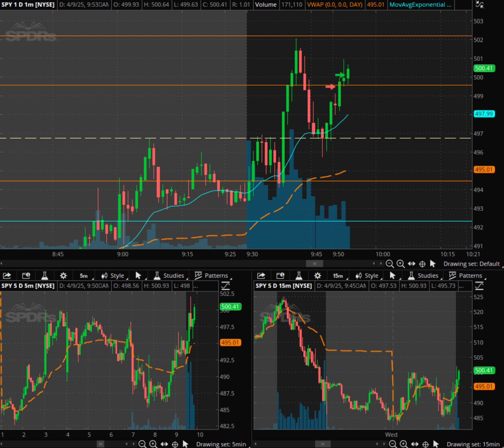Click zoom in magnifier below the 1m chart
This screenshot has width=504, height=448.
[400, 264]
